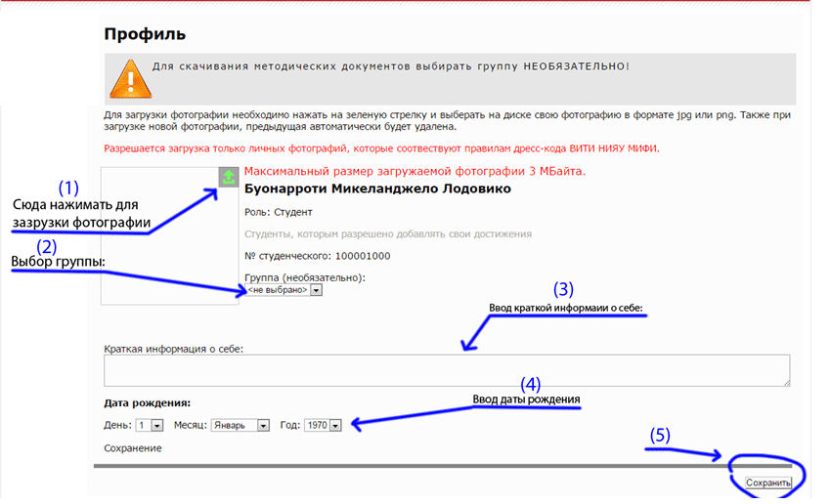Viewport: 831px width, 504px height.
Task: Click the "Месяц:" label
Action: click(x=191, y=425)
